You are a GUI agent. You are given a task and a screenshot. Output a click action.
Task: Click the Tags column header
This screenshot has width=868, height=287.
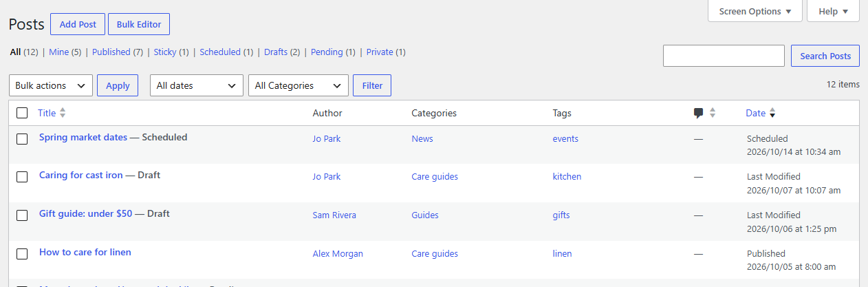point(562,113)
